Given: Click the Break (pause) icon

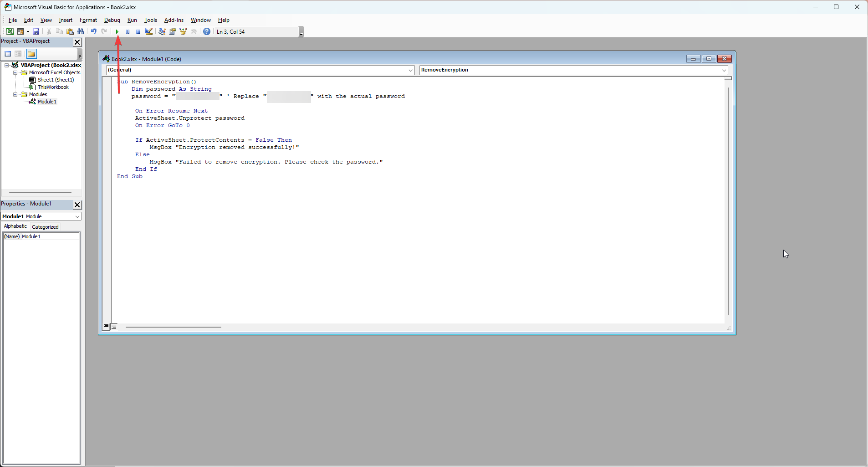Looking at the screenshot, I should click(128, 31).
